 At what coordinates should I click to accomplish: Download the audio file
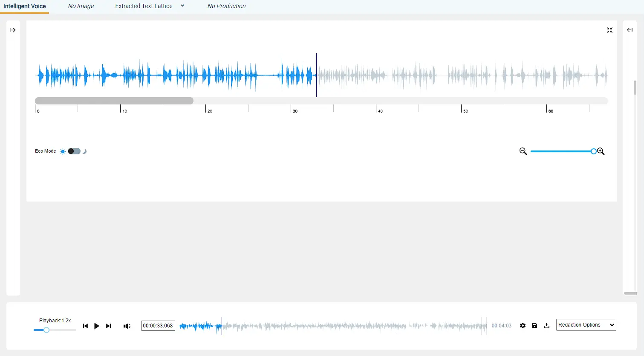coord(547,326)
